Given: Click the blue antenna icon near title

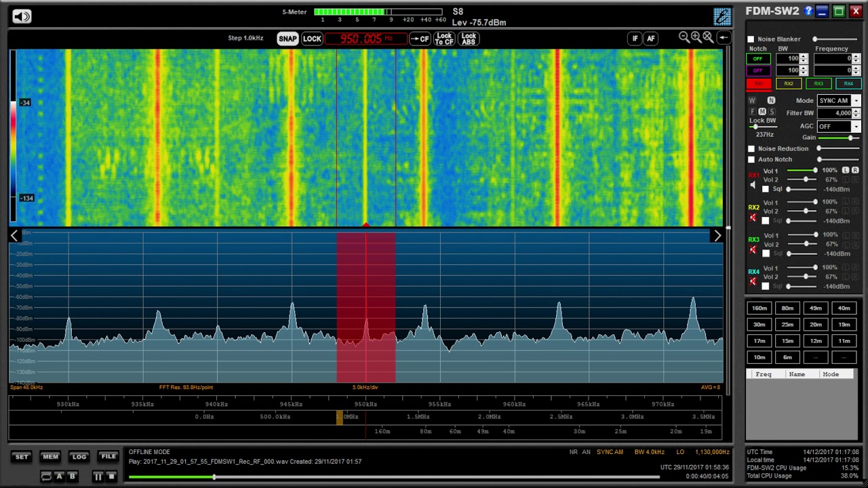Looking at the screenshot, I should coord(722,16).
